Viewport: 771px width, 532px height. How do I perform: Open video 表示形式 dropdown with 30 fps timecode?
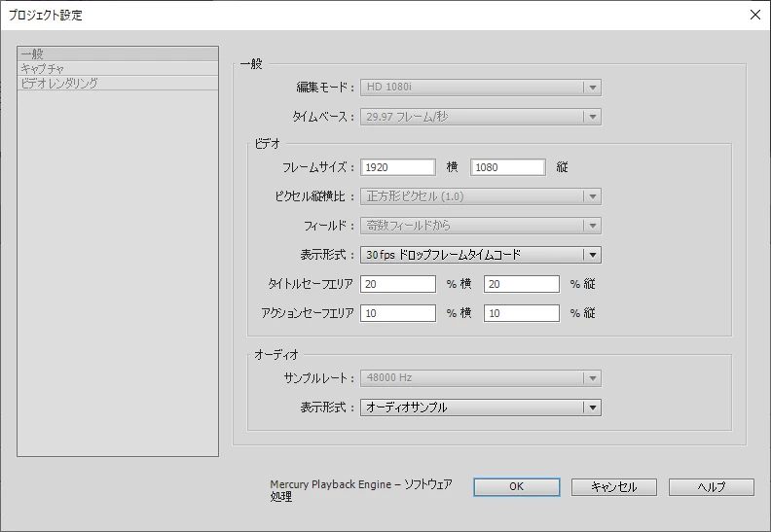[480, 255]
